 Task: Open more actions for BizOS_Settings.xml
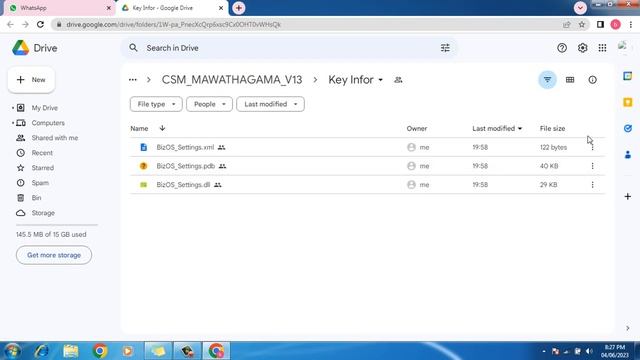pos(592,147)
